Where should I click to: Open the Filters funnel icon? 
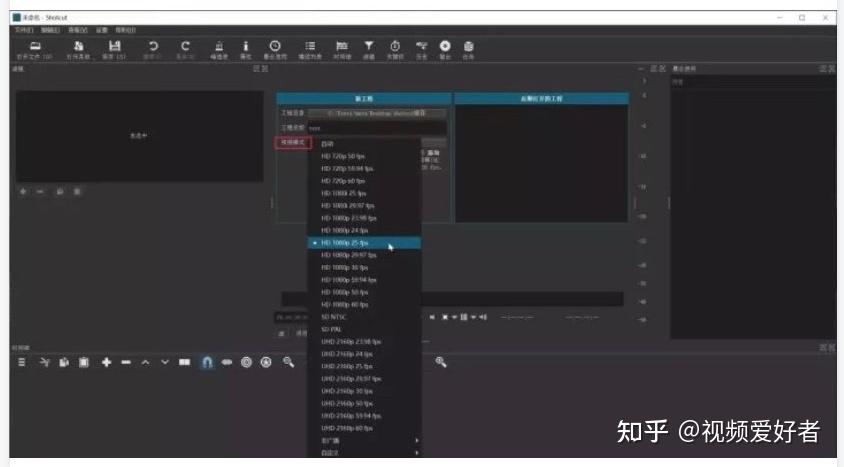369,46
